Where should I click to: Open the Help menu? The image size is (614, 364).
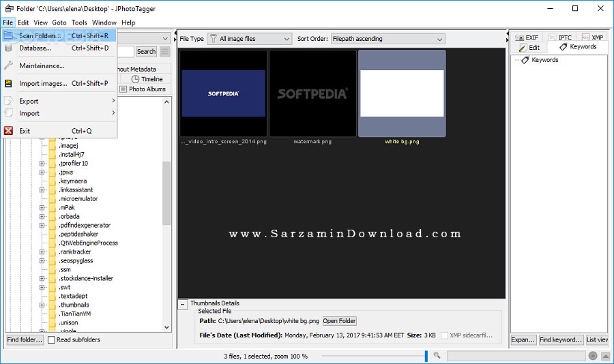128,22
